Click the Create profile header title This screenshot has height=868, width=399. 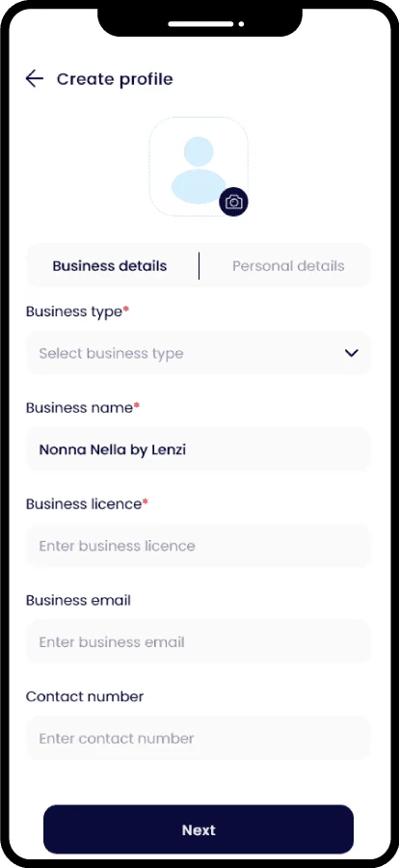pyautogui.click(x=115, y=79)
